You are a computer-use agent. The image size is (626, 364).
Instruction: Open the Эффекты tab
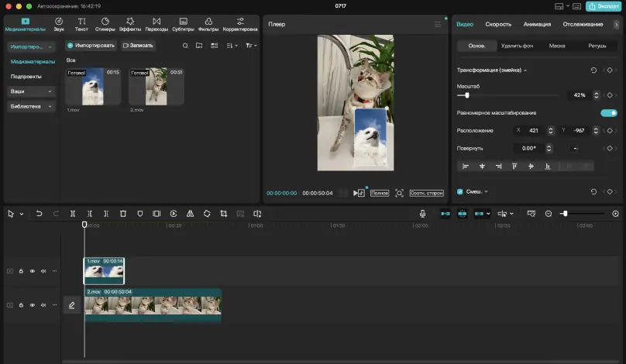(x=130, y=24)
